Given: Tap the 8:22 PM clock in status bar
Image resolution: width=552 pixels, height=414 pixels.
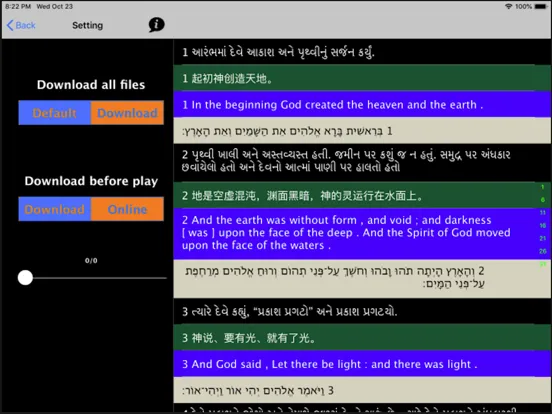Looking at the screenshot, I should (18, 6).
